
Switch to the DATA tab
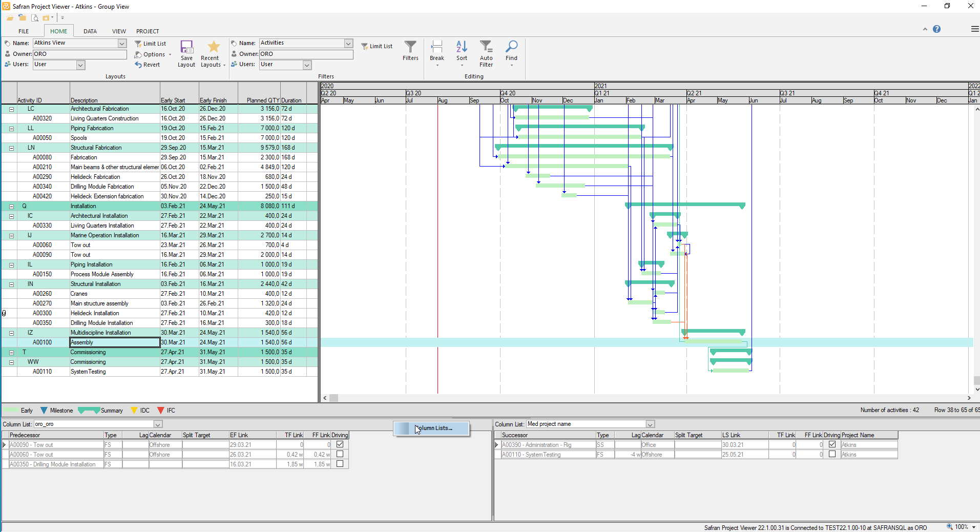90,31
